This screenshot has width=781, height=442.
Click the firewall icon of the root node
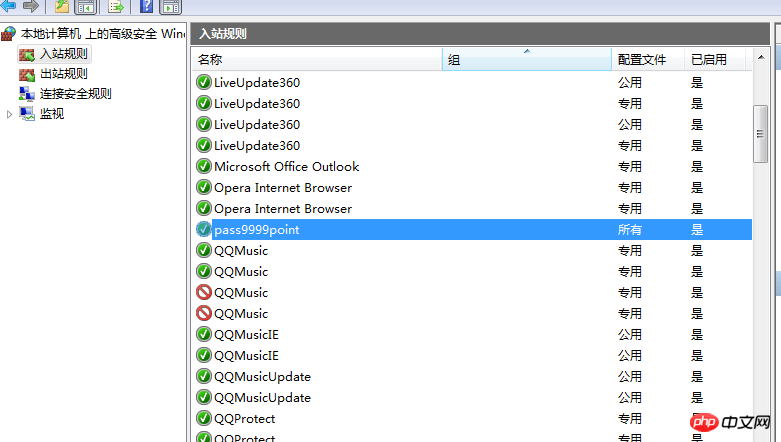[x=8, y=33]
